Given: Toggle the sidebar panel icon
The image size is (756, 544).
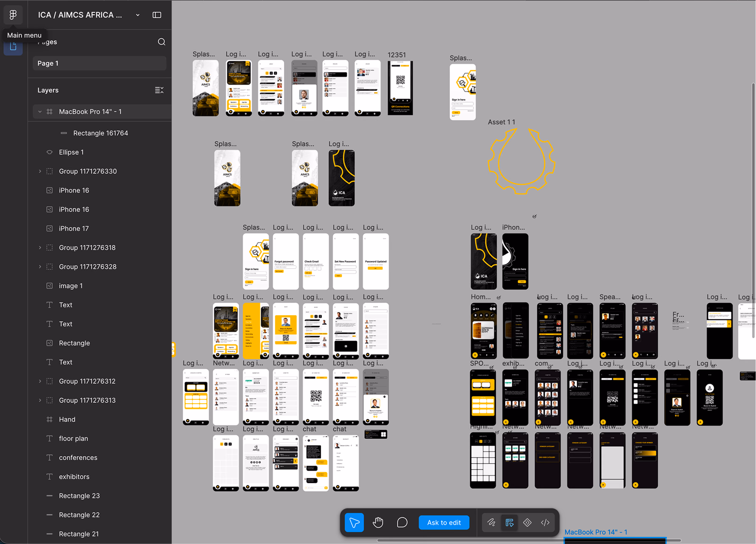Looking at the screenshot, I should click(x=157, y=15).
